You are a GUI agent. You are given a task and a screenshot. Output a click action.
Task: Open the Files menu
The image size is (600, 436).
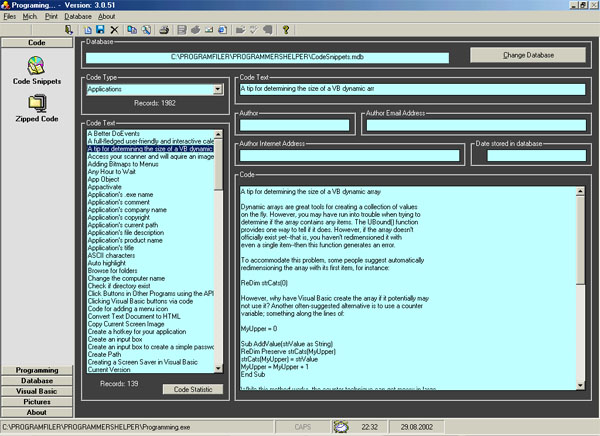10,17
